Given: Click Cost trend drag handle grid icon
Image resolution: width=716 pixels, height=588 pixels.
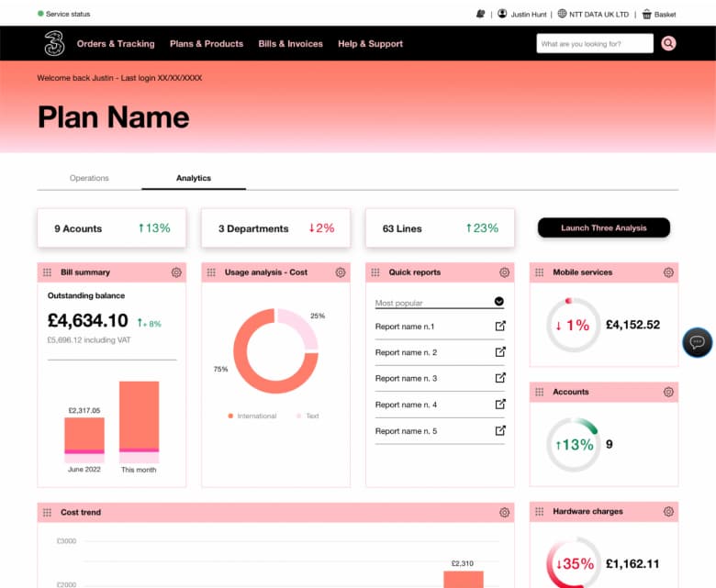Looking at the screenshot, I should pos(47,512).
